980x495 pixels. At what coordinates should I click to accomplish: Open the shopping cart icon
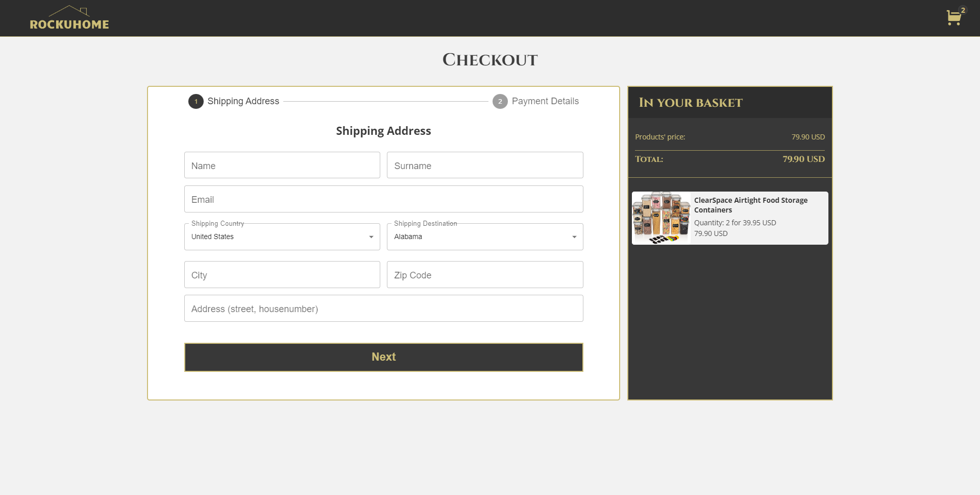click(x=954, y=17)
